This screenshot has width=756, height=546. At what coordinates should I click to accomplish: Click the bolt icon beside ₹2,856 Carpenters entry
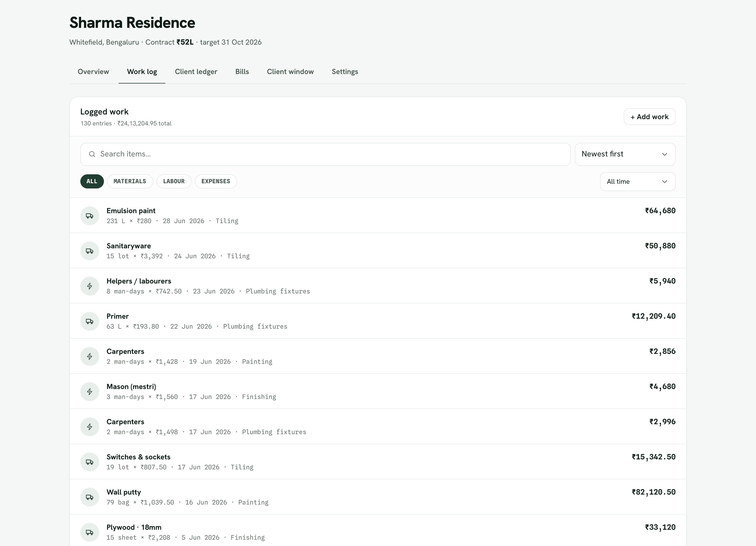click(90, 356)
